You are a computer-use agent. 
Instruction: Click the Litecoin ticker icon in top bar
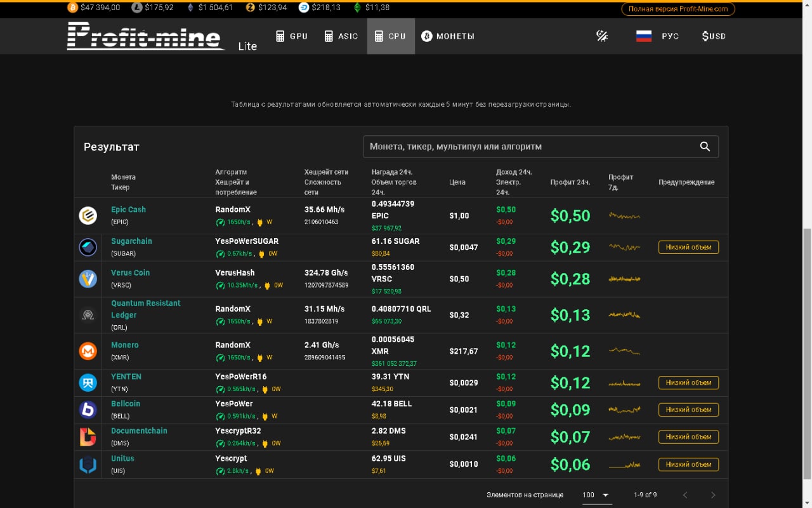(x=137, y=8)
